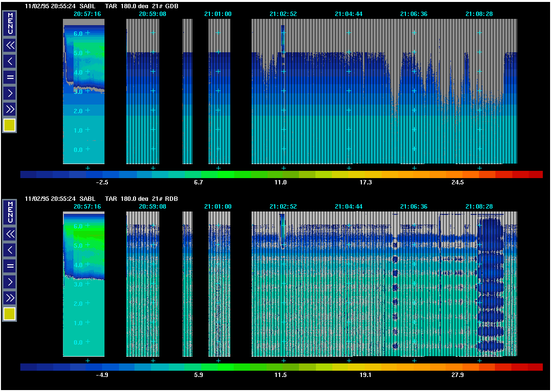
Task: Click the dark blue column block near 21:08:28 in the bottom plot
Action: [x=491, y=286]
